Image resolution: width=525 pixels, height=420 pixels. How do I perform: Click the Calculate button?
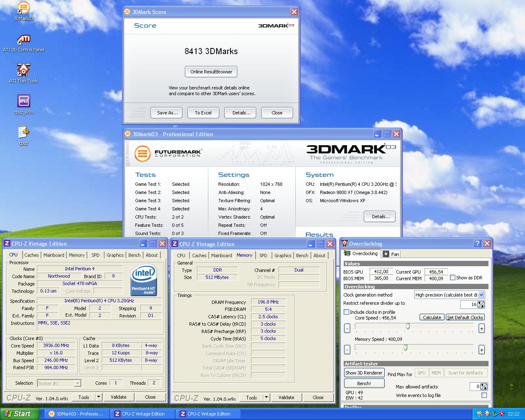click(x=432, y=317)
